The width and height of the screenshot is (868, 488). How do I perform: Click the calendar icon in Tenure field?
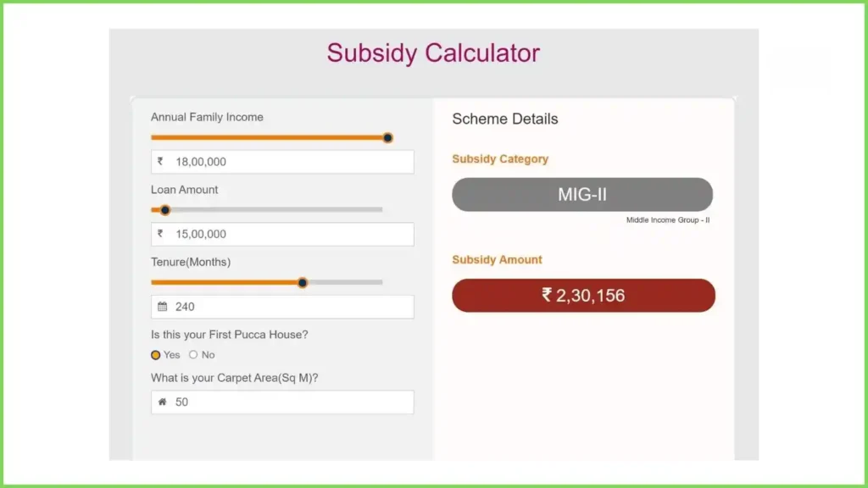[162, 307]
